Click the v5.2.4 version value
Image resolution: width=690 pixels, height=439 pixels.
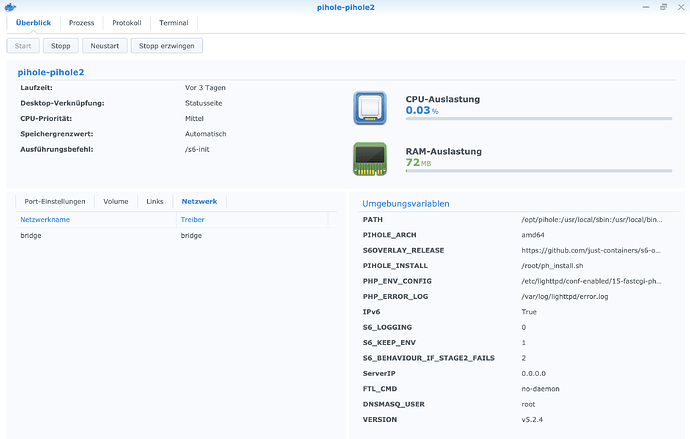pos(532,420)
